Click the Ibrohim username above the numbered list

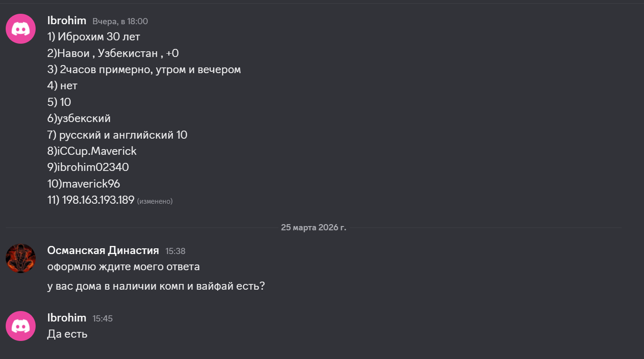pyautogui.click(x=66, y=20)
